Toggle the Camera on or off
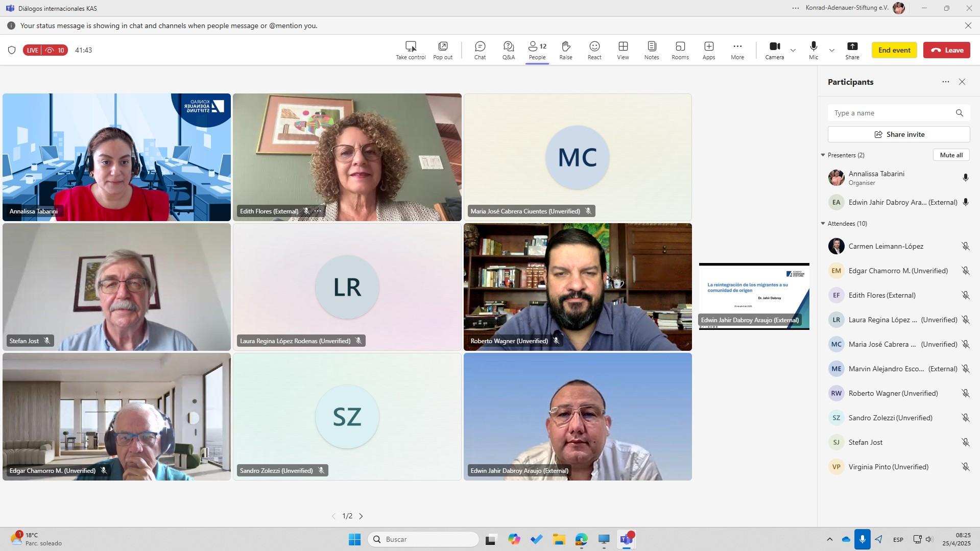This screenshot has width=980, height=551. point(774,50)
